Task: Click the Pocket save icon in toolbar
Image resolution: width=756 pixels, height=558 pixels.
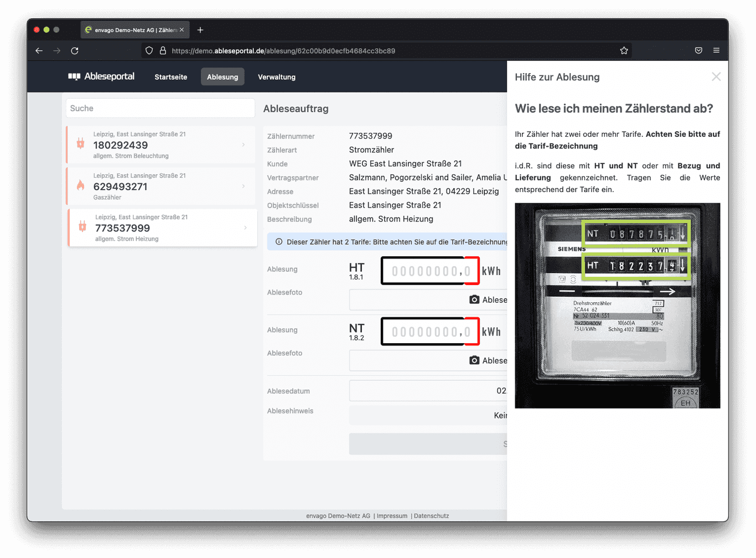Action: point(698,50)
